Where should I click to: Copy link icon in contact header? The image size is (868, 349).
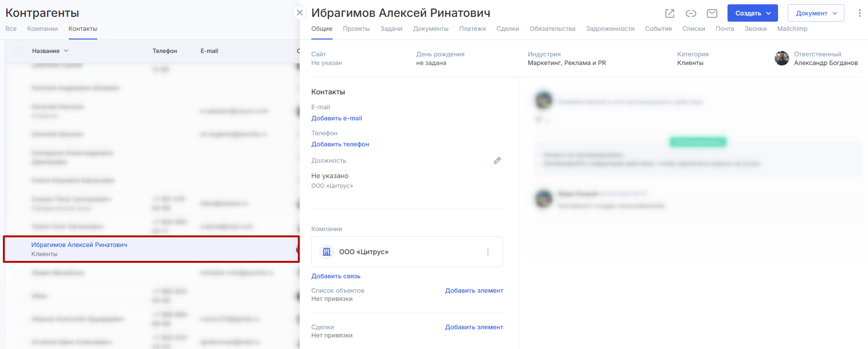tap(690, 13)
